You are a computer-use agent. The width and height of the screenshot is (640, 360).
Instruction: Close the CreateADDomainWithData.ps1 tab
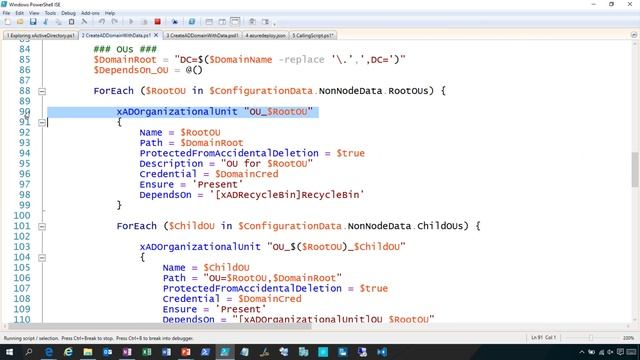156,36
